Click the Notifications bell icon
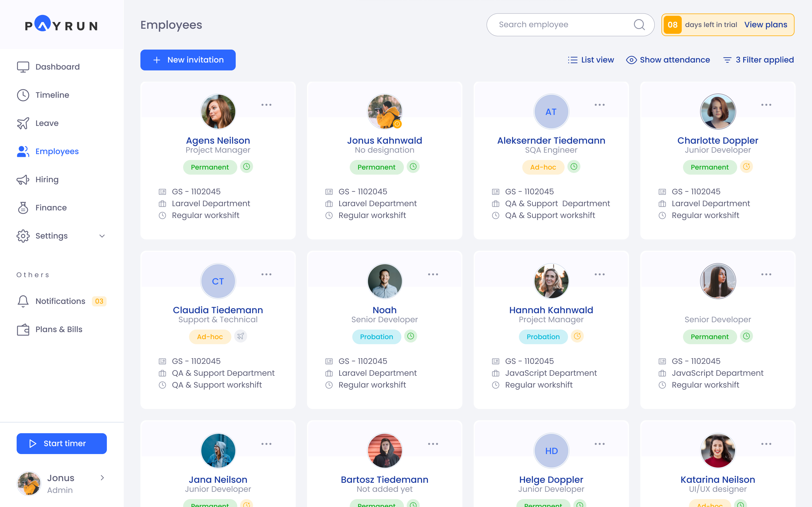 (x=23, y=301)
